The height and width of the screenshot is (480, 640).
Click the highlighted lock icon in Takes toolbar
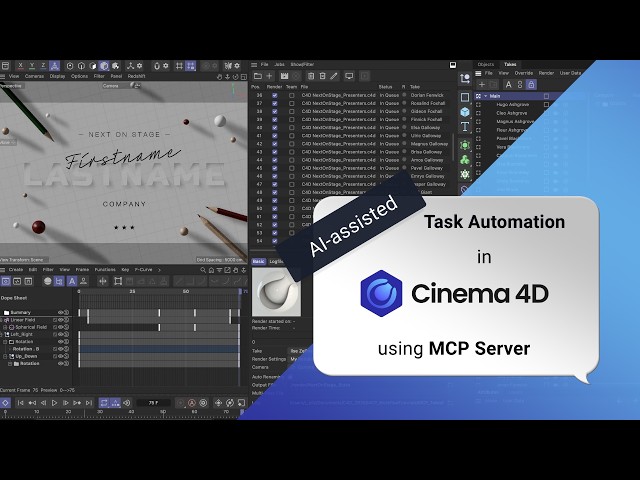[531, 84]
